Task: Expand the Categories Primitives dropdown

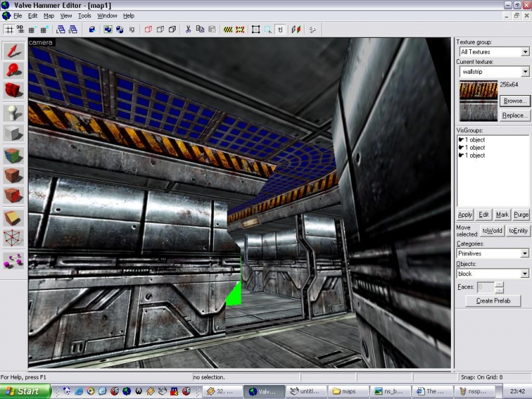Action: click(x=525, y=253)
